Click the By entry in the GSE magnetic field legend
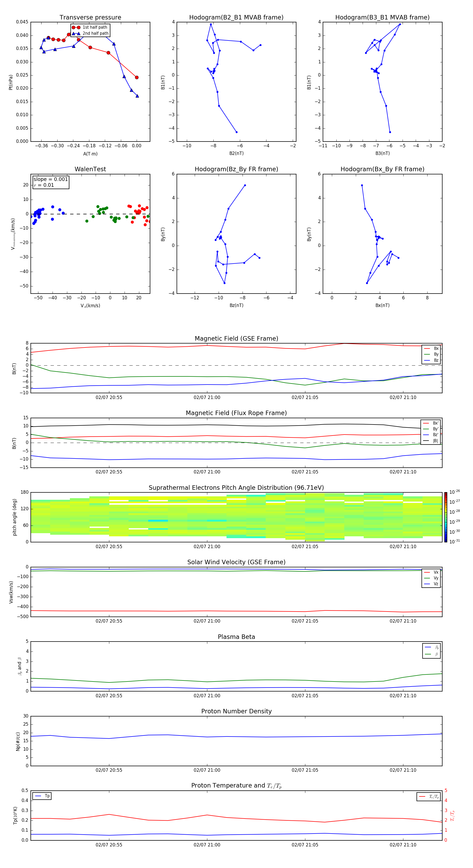The width and height of the screenshot is (473, 868). pos(431,354)
